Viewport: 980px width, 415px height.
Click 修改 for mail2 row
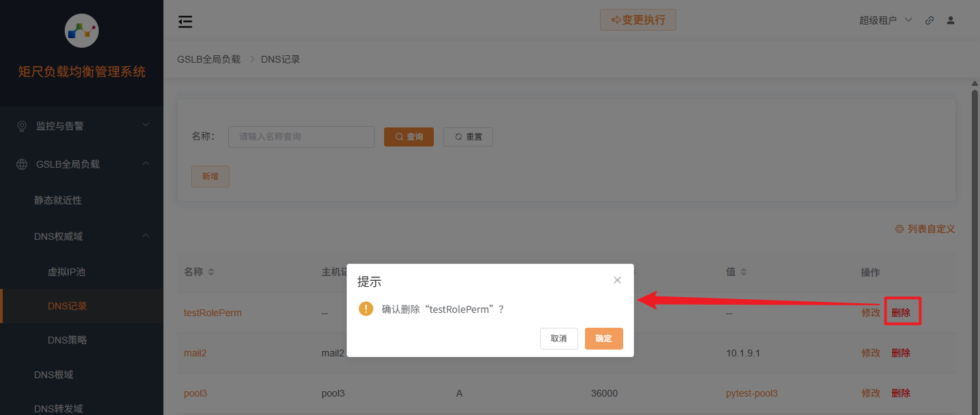pyautogui.click(x=871, y=353)
